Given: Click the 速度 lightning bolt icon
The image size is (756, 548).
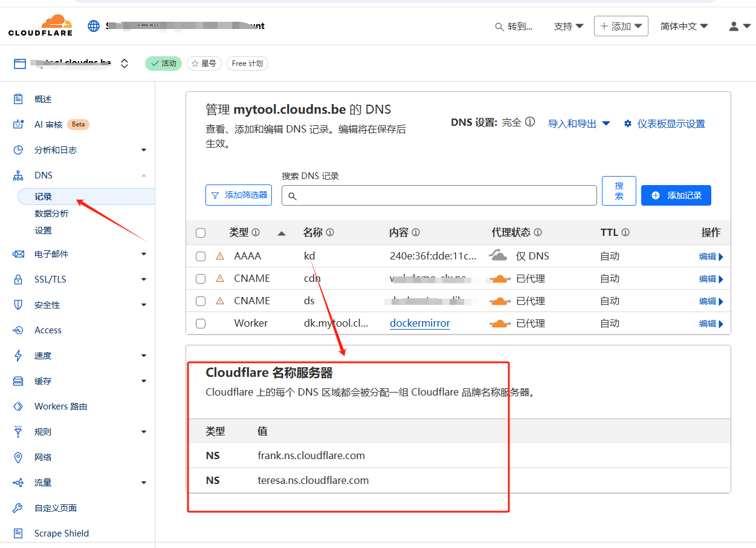Looking at the screenshot, I should pos(18,356).
